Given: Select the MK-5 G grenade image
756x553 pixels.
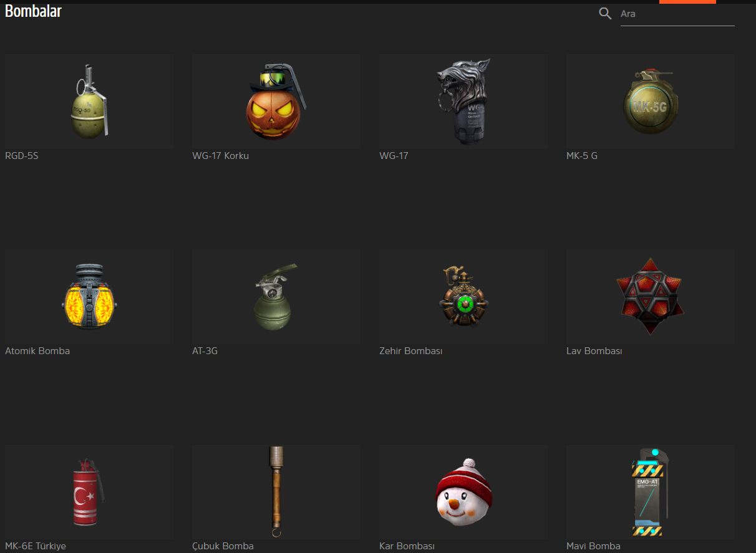Looking at the screenshot, I should (650, 101).
